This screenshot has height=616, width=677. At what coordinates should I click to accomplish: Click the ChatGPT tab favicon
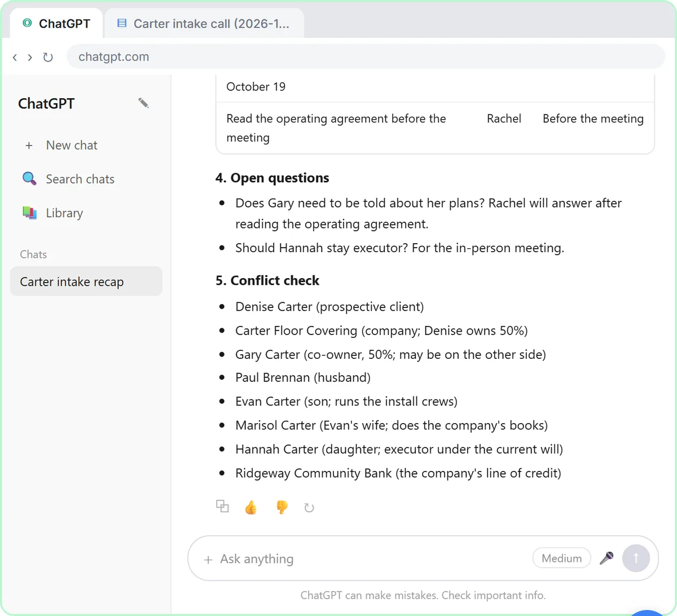coord(27,23)
